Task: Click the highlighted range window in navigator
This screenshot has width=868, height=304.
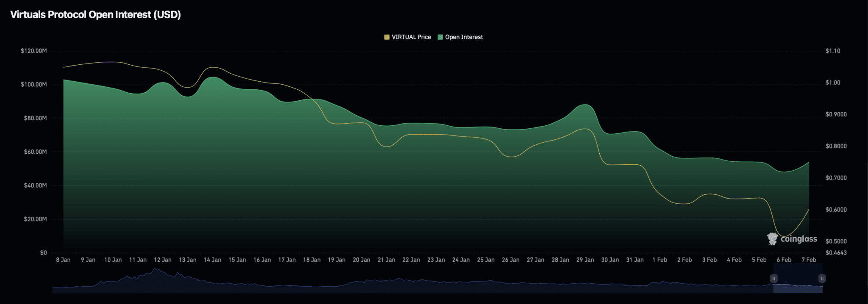Action: click(798, 284)
